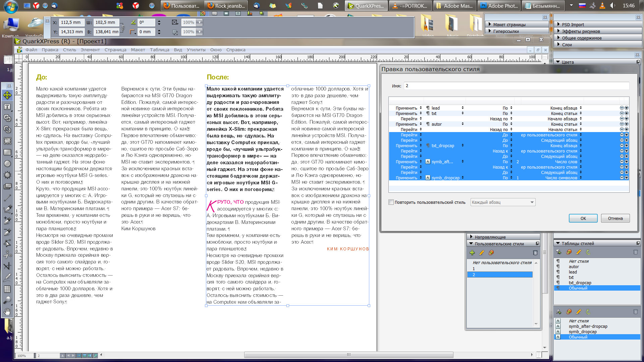Collapse the Цвета panel
The image size is (644, 362).
(x=558, y=62)
